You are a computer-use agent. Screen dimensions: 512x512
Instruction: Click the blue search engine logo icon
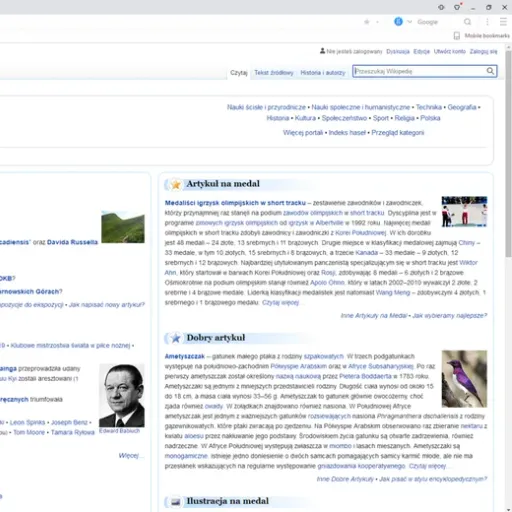click(398, 22)
